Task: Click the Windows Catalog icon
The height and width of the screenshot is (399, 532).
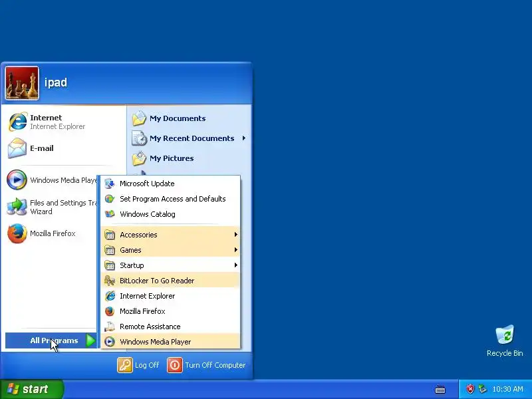Action: point(110,214)
